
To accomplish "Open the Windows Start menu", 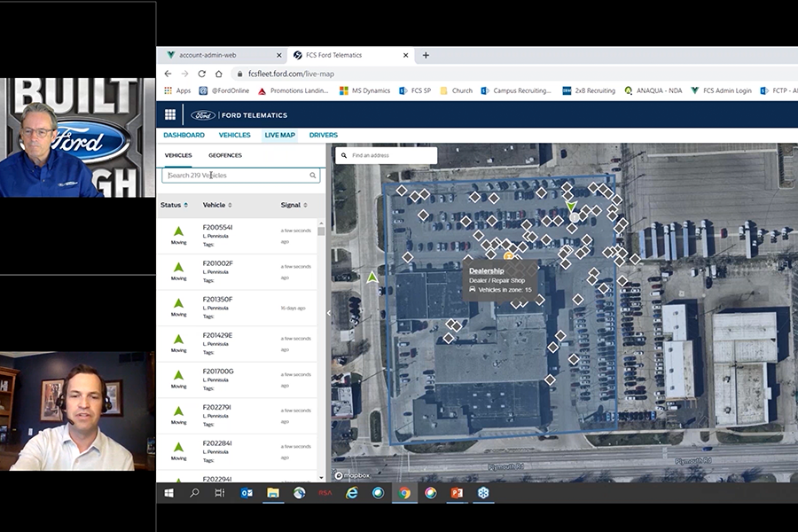I will point(169,493).
